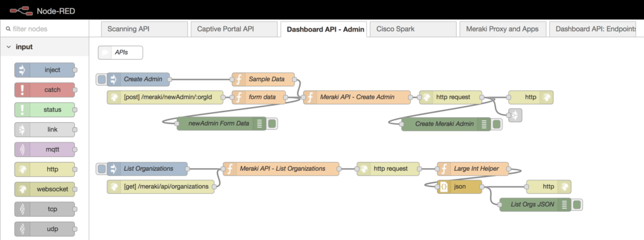The width and height of the screenshot is (644, 240).
Task: Select the Sample Data function node
Action: 264,79
